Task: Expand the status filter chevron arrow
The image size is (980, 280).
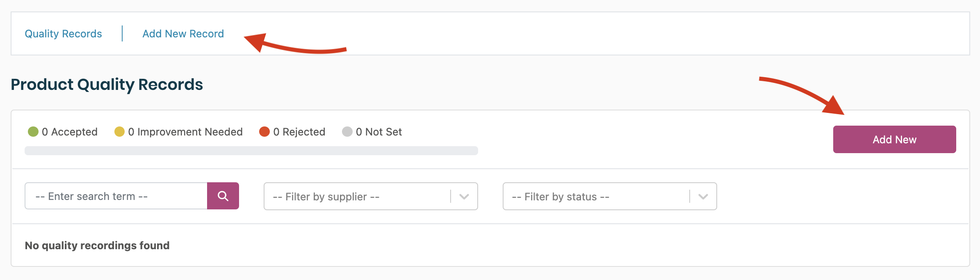Action: point(703,197)
